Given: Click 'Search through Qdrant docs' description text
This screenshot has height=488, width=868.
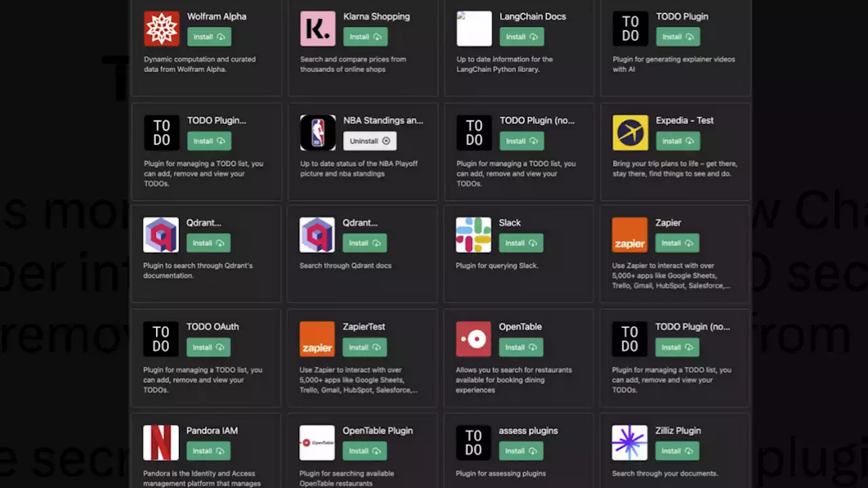Looking at the screenshot, I should (346, 266).
